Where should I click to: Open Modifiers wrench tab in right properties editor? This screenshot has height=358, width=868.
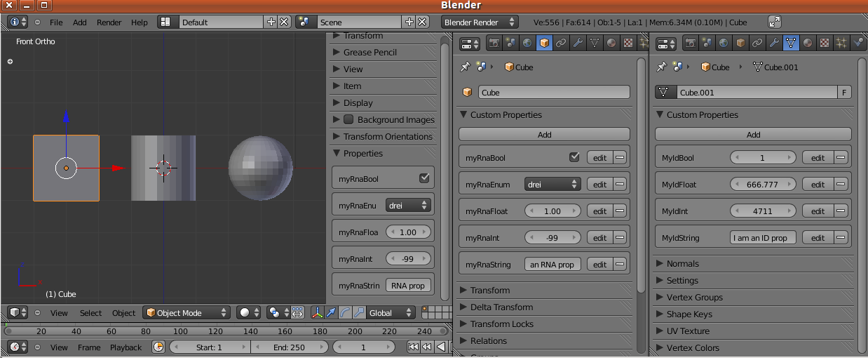pos(774,44)
